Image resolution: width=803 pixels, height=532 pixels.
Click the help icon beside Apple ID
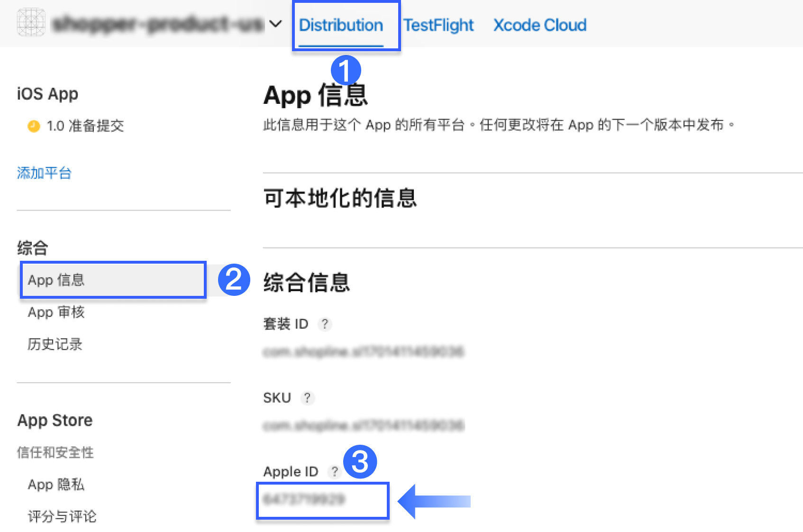pos(335,471)
